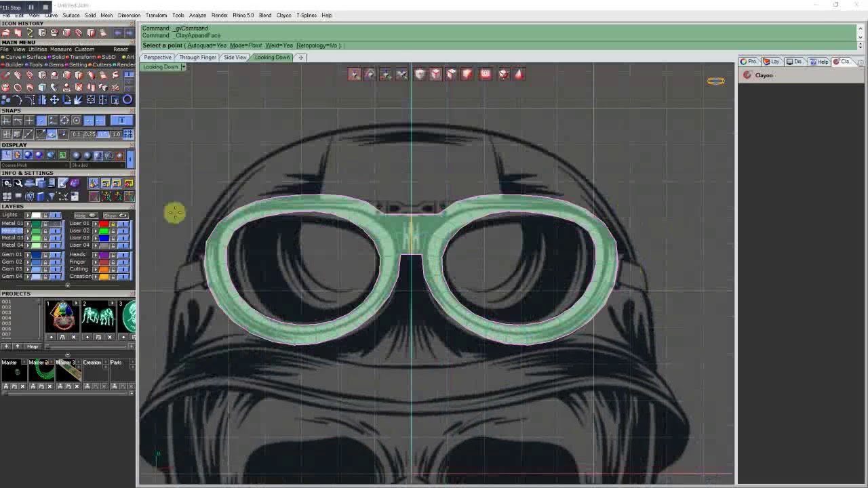Toggle visibility of the Metal 02 layer
This screenshot has width=868, height=488.
click(56, 230)
